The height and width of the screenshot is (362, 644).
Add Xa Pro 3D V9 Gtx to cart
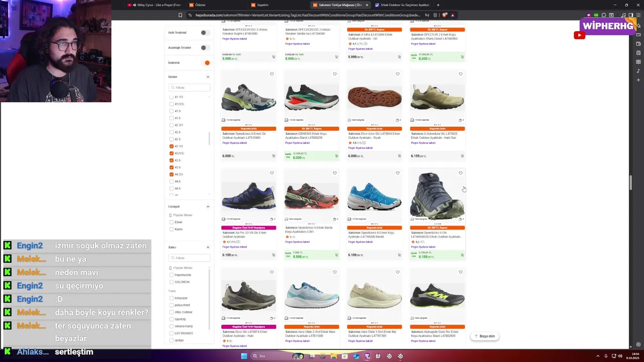coord(274,255)
